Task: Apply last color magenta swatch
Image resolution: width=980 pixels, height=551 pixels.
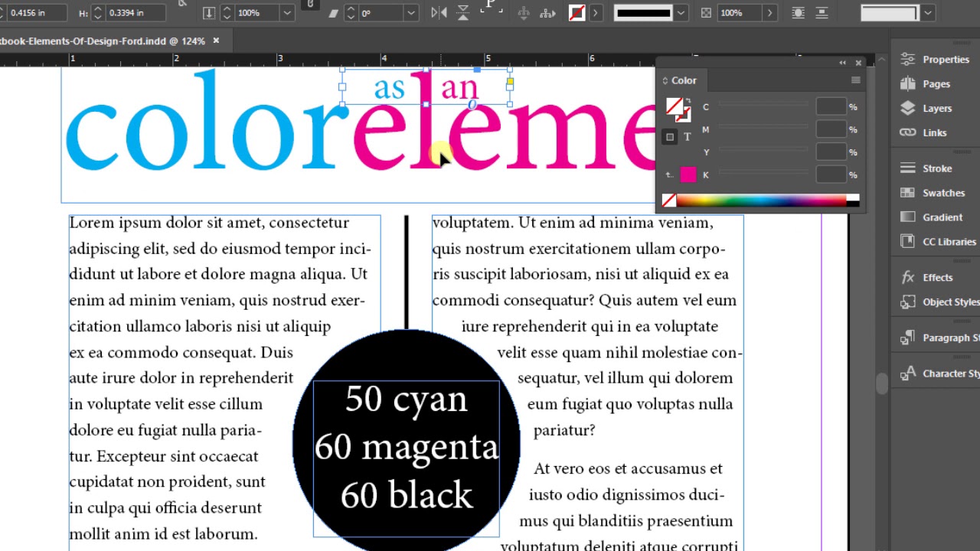Action: [x=688, y=174]
